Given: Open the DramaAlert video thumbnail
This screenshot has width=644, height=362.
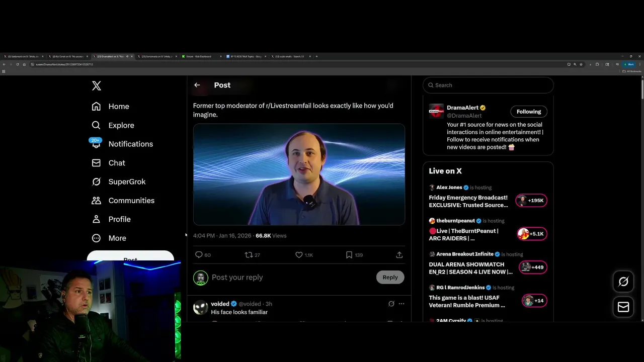Looking at the screenshot, I should pos(299,174).
